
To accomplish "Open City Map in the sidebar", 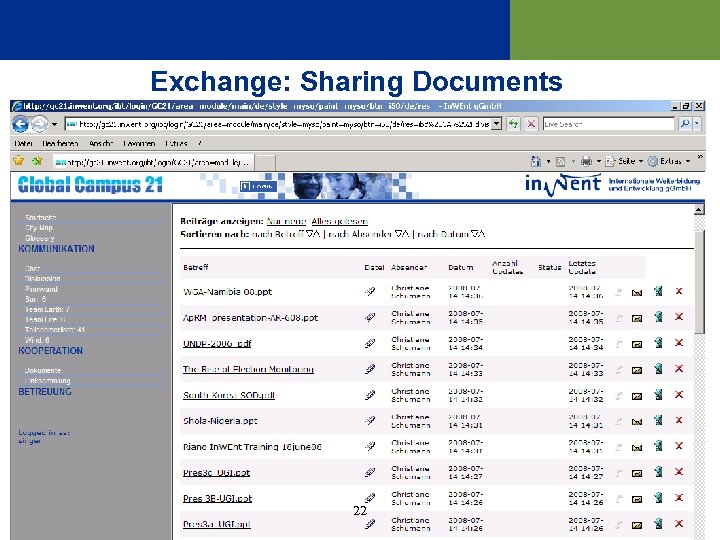I will click(x=39, y=228).
